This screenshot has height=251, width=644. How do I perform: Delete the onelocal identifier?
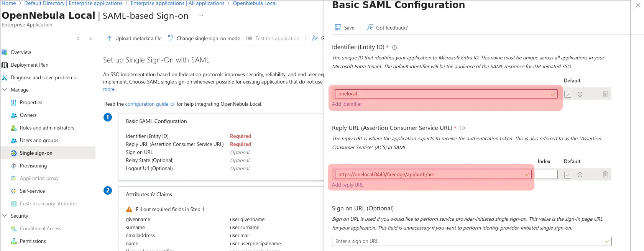[605, 94]
